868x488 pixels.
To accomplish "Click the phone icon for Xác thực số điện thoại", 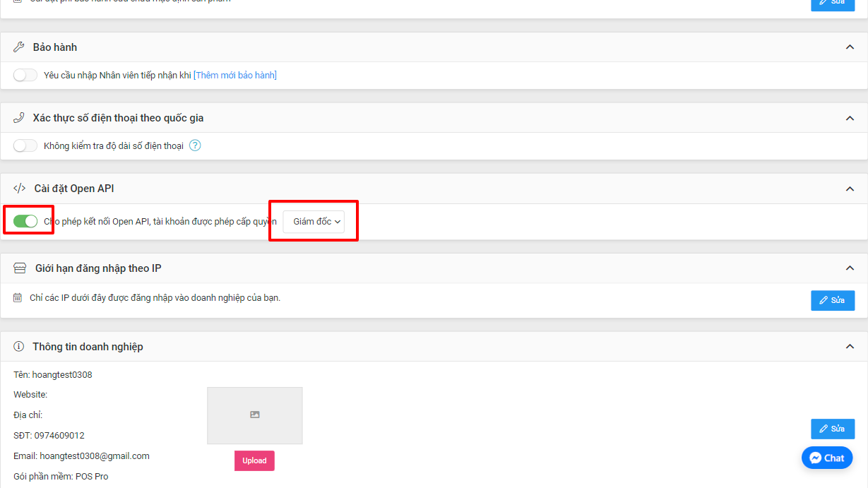I will 19,118.
